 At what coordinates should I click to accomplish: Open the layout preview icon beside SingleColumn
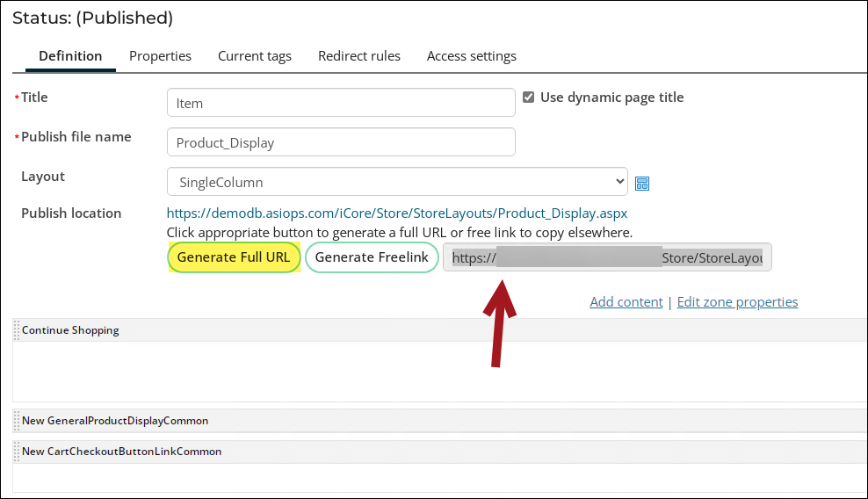point(641,184)
